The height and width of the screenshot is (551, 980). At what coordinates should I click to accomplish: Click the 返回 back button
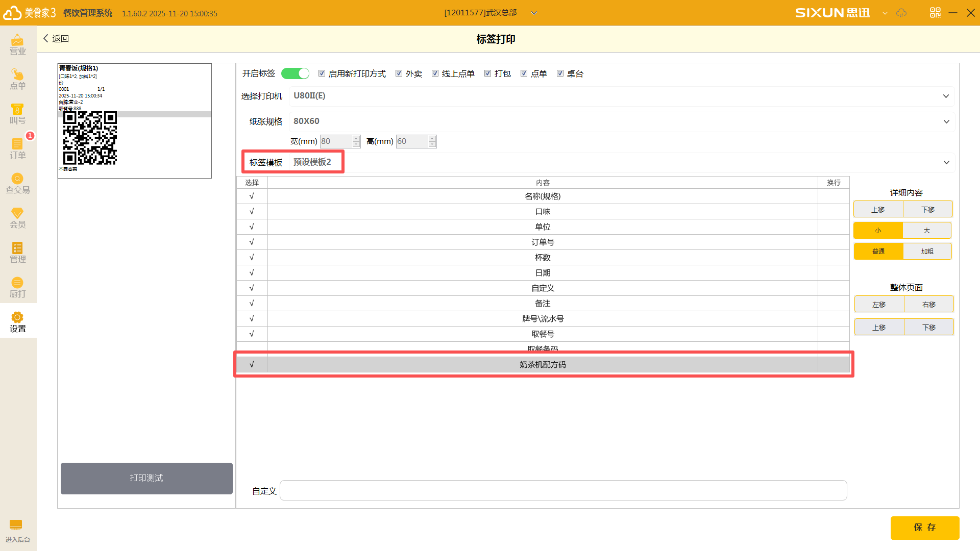(56, 39)
